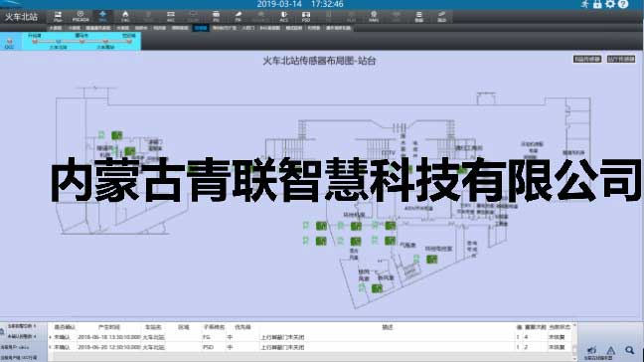Mute alarms with the speaker icon
The image size is (644, 362).
(x=592, y=350)
